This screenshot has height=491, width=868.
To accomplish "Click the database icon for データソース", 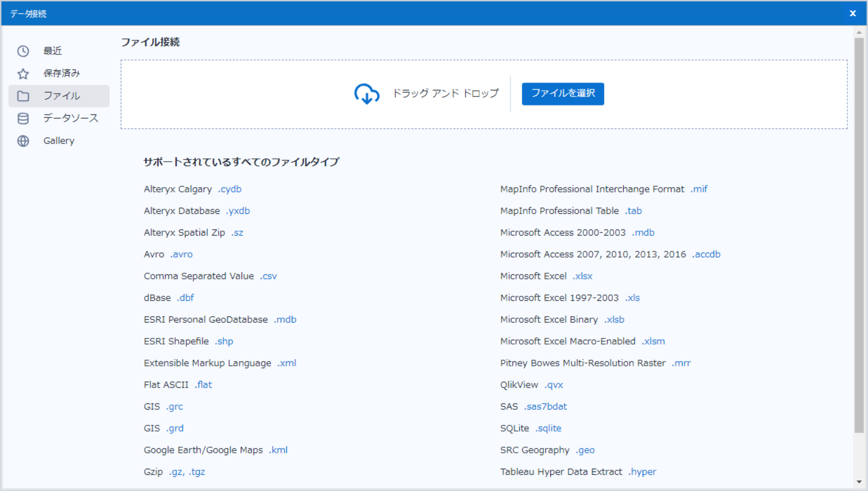I will 23,118.
